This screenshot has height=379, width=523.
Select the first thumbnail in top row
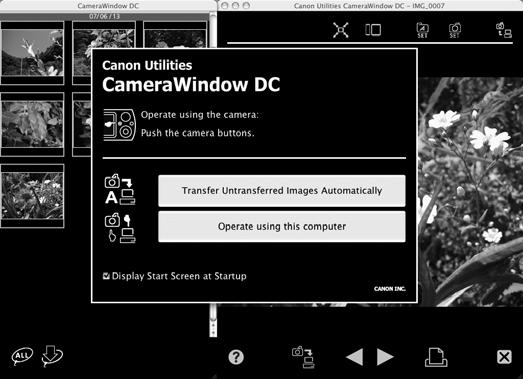tap(32, 53)
